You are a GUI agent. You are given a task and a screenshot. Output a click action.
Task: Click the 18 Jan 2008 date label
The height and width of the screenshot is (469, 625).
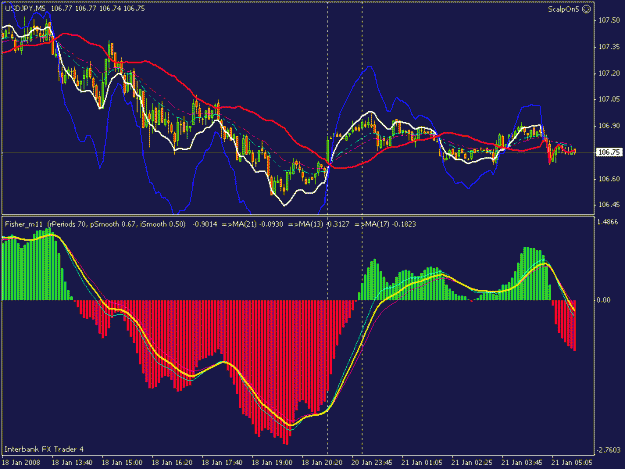point(21,463)
